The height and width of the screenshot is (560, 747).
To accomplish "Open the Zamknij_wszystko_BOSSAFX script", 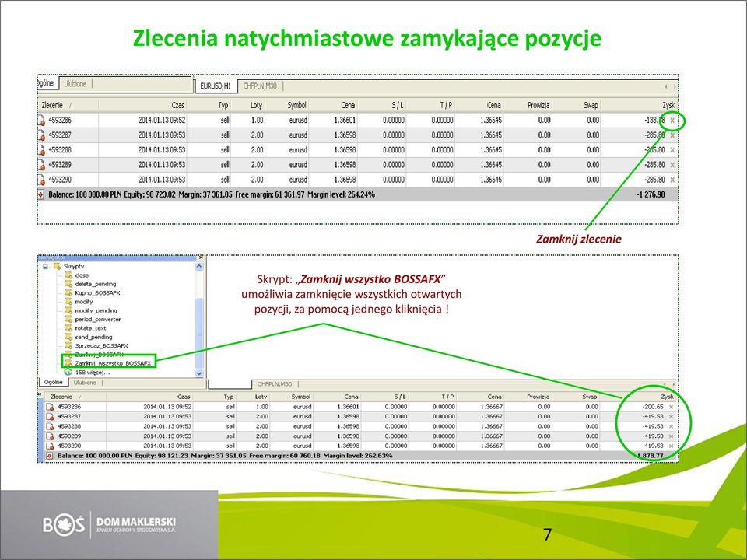I will coord(113,363).
